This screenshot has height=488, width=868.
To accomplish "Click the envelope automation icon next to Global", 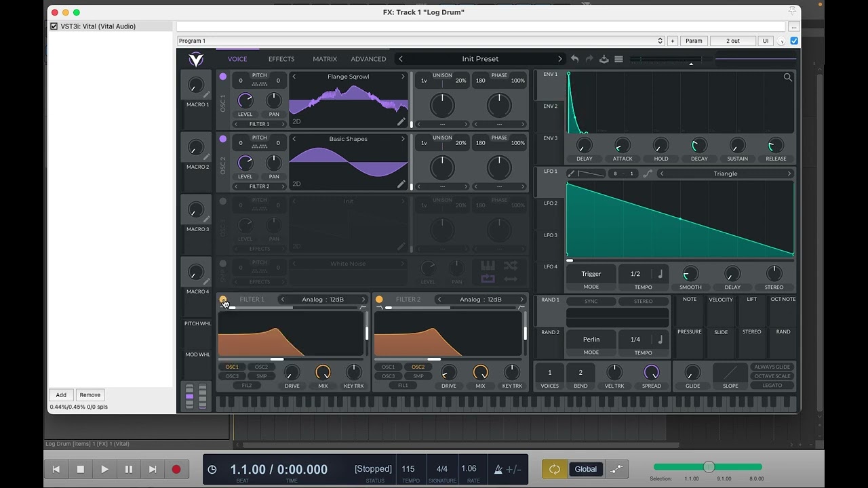I will pos(616,469).
